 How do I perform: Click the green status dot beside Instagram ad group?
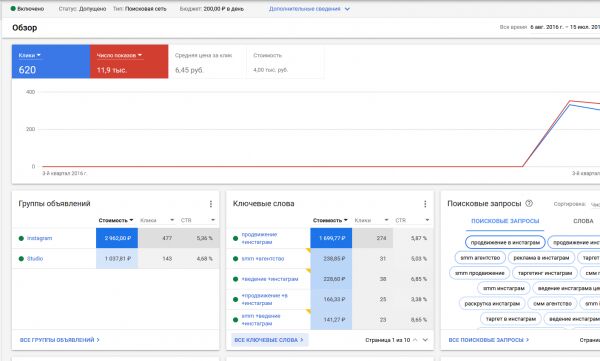tap(21, 238)
